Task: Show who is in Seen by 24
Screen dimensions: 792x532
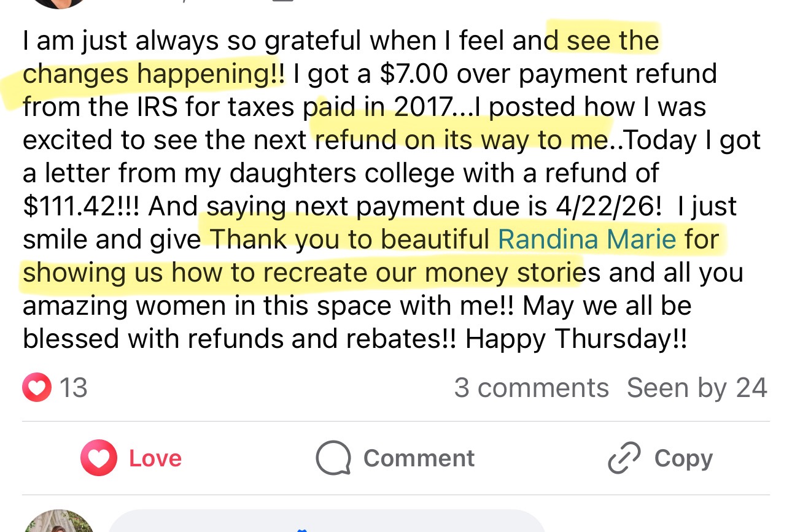Action: (x=697, y=388)
